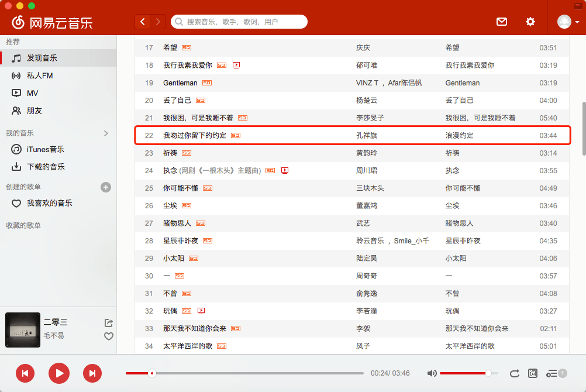Add a new playlist with plus icon
The width and height of the screenshot is (586, 392).
pos(106,187)
